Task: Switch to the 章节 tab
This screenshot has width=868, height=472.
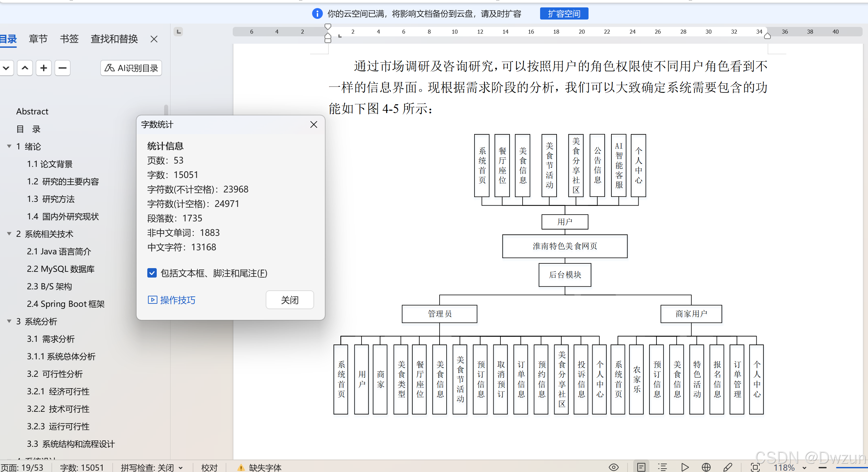Action: pyautogui.click(x=38, y=39)
